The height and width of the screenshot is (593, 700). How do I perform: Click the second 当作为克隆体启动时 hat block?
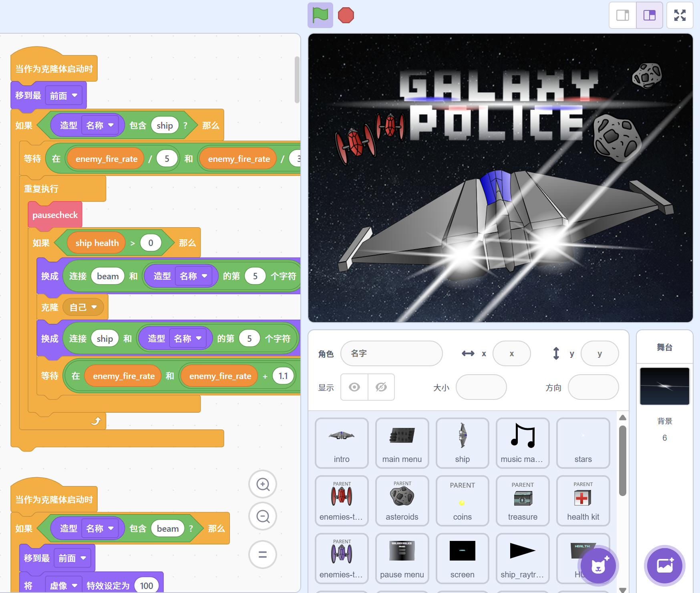[x=54, y=499]
